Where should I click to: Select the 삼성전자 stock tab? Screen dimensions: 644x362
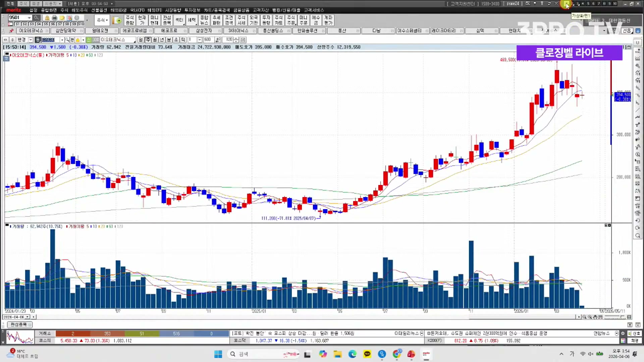pyautogui.click(x=204, y=31)
